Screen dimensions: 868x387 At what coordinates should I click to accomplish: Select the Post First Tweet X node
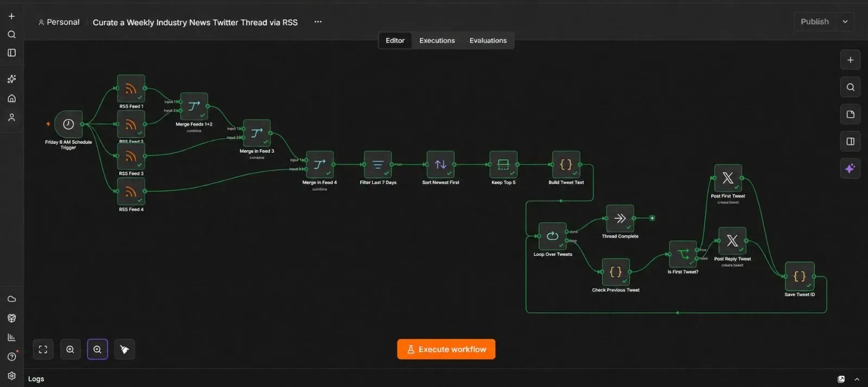(727, 178)
